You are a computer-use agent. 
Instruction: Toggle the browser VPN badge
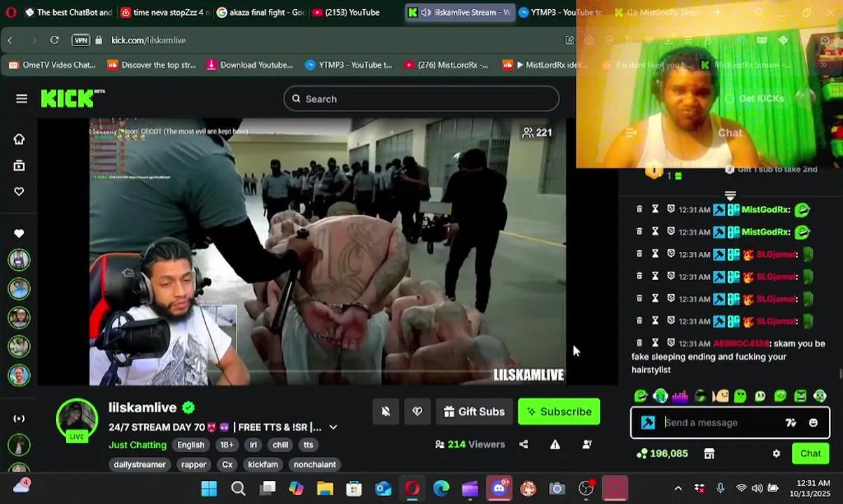[x=81, y=41]
